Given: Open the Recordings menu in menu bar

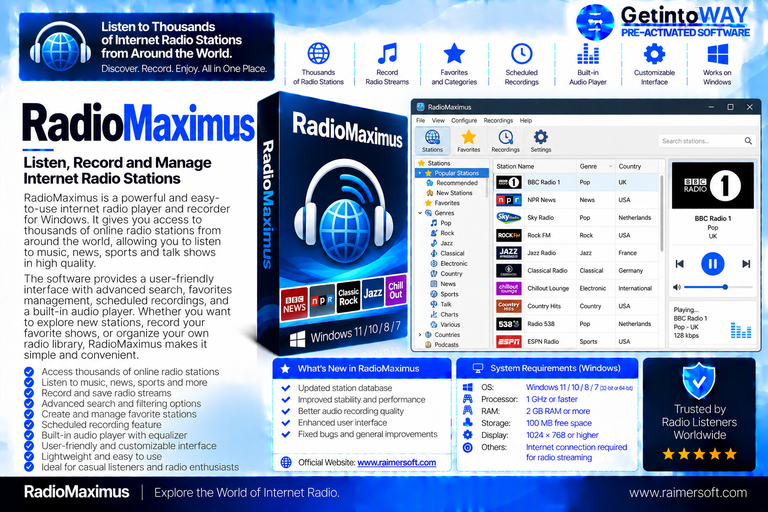Looking at the screenshot, I should tap(498, 121).
